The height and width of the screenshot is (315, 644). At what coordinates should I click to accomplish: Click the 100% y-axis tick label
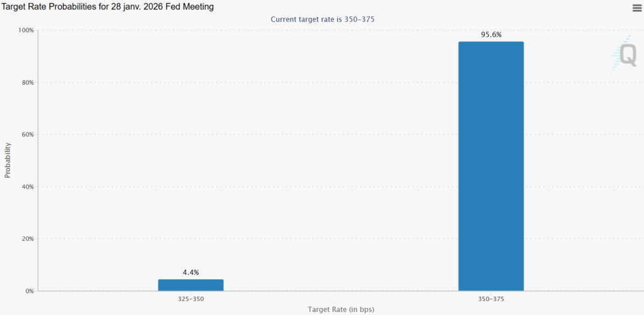pyautogui.click(x=26, y=30)
